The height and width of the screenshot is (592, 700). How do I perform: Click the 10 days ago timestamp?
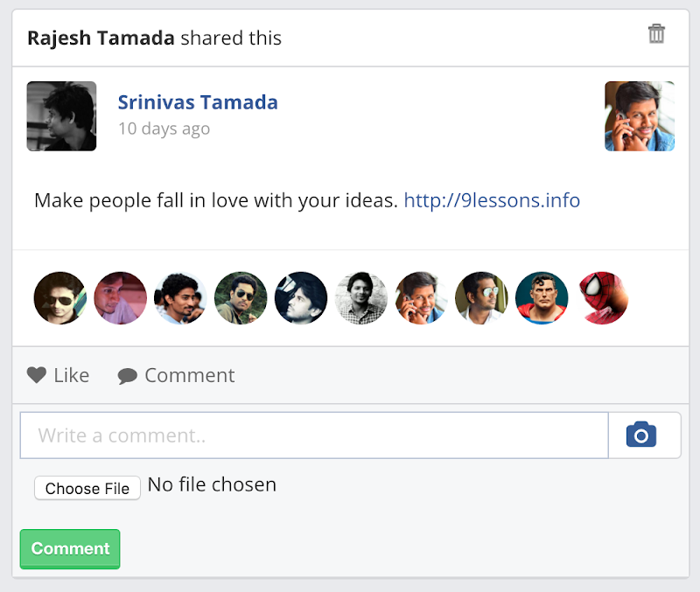(x=164, y=129)
